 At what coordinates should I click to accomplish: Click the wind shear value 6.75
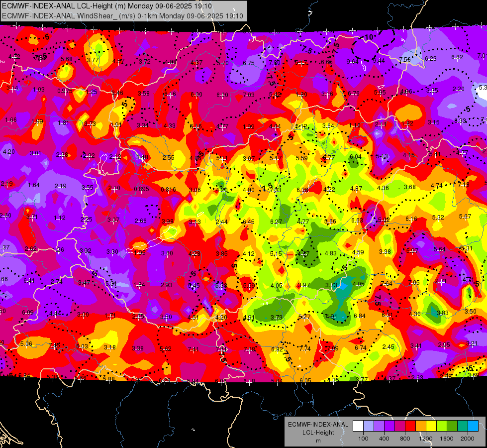tap(248, 63)
